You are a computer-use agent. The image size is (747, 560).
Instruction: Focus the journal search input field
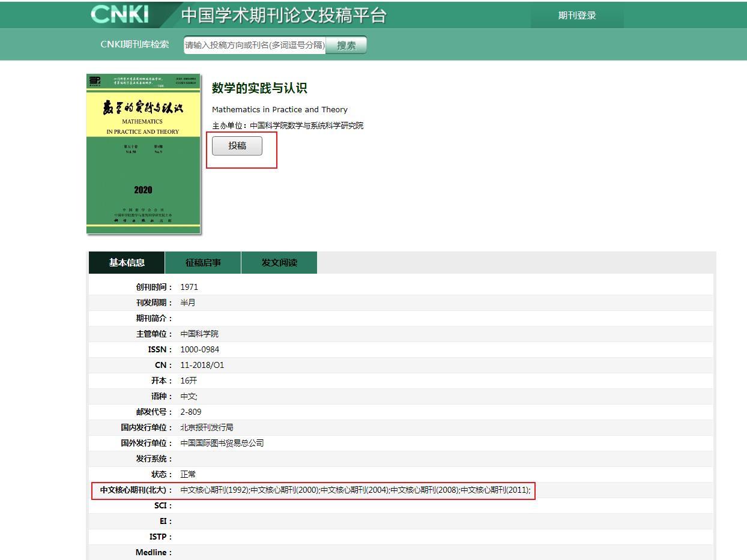[x=255, y=45]
